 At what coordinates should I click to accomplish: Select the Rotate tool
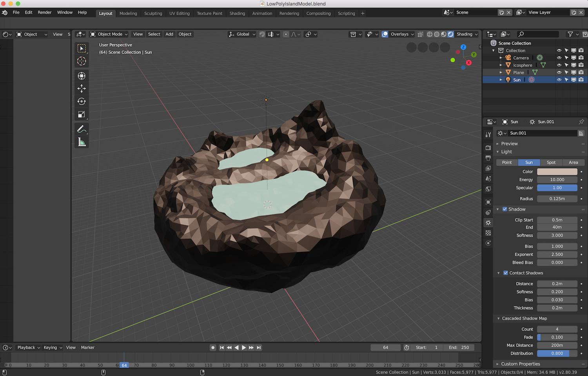coord(82,101)
